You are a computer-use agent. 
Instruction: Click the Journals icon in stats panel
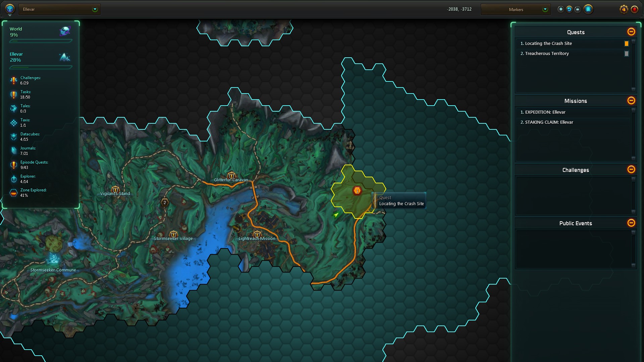click(x=13, y=151)
